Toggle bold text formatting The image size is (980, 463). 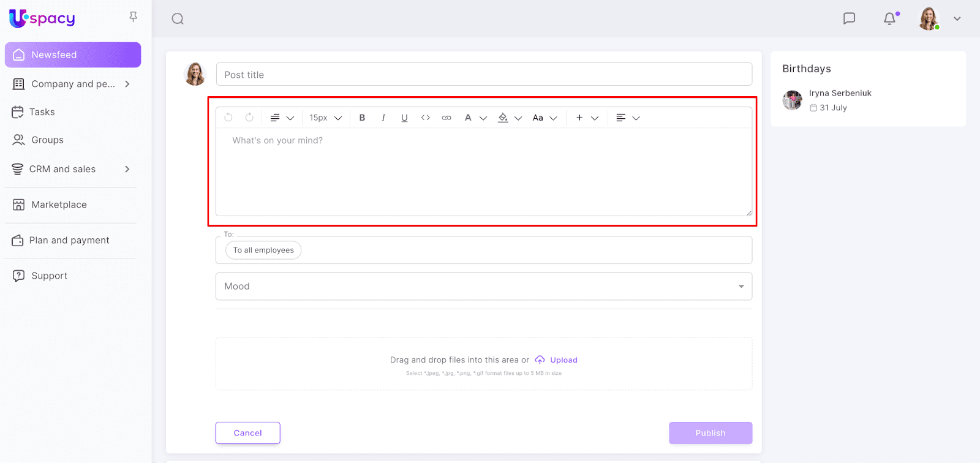coord(362,118)
